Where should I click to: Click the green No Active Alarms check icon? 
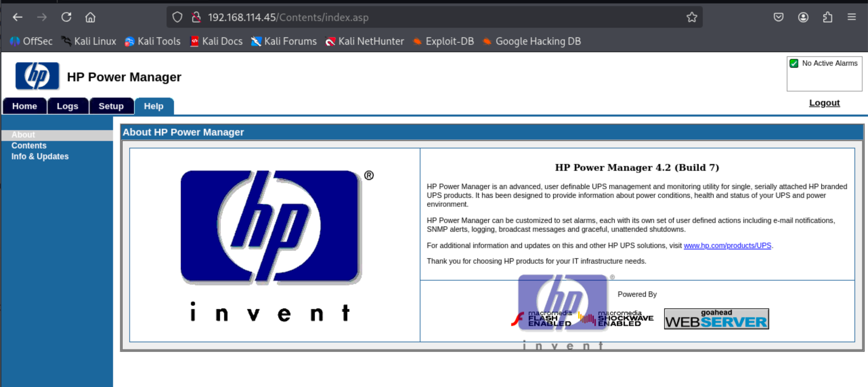[794, 63]
